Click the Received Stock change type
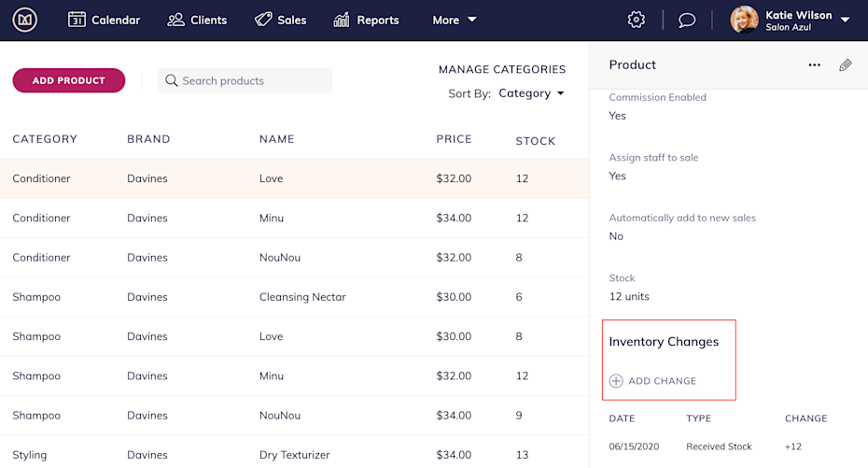Viewport: 868px width, 468px height. point(719,447)
